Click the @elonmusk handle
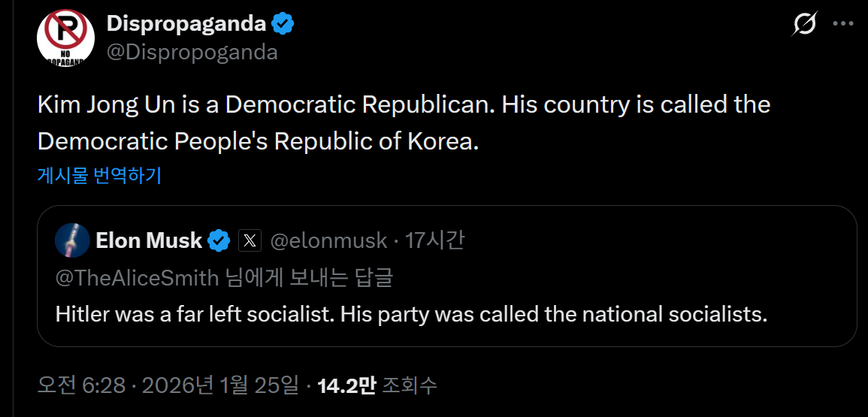Image resolution: width=868 pixels, height=417 pixels. click(x=328, y=241)
